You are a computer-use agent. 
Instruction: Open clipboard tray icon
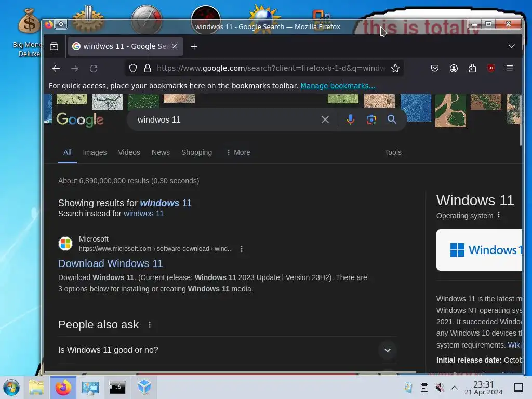pos(424,388)
